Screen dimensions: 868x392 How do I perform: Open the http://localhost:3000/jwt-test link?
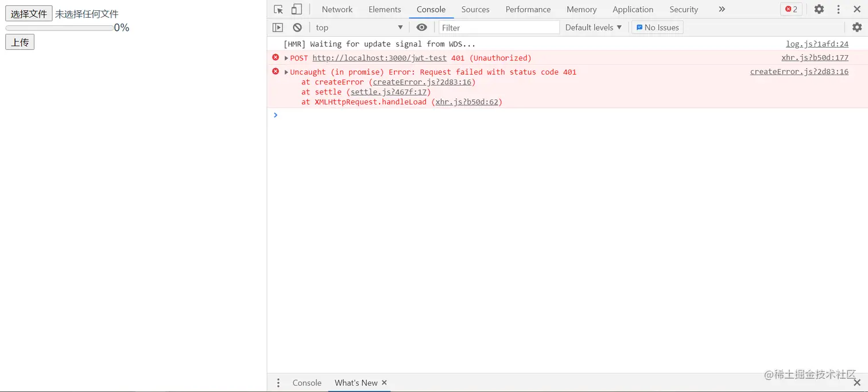pos(379,58)
